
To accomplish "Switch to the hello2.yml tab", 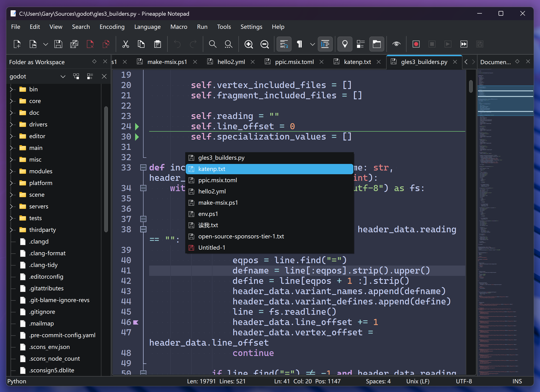I will pyautogui.click(x=231, y=62).
